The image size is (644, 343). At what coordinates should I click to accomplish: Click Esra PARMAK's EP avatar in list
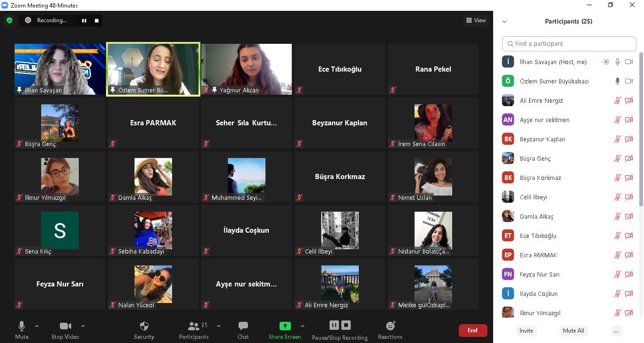(508, 255)
